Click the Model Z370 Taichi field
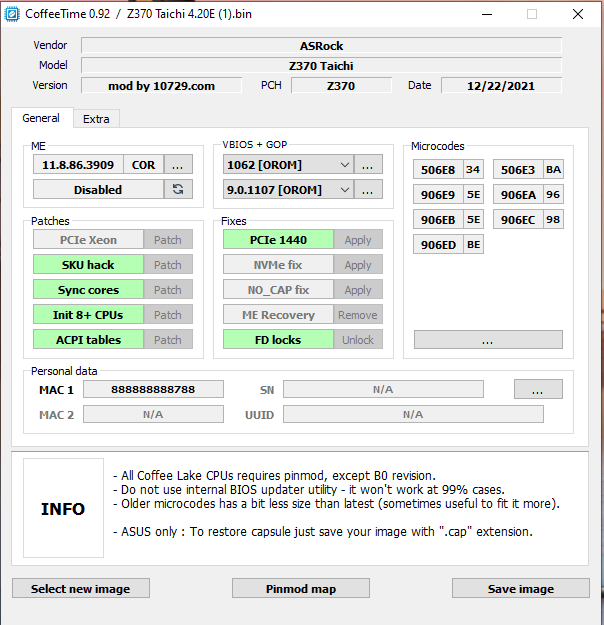 [x=321, y=65]
